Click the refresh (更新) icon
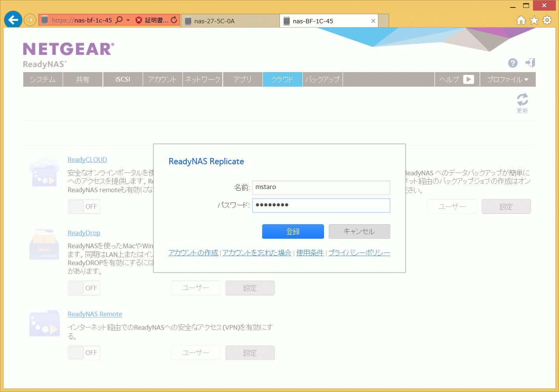The image size is (559, 392). coord(522,99)
